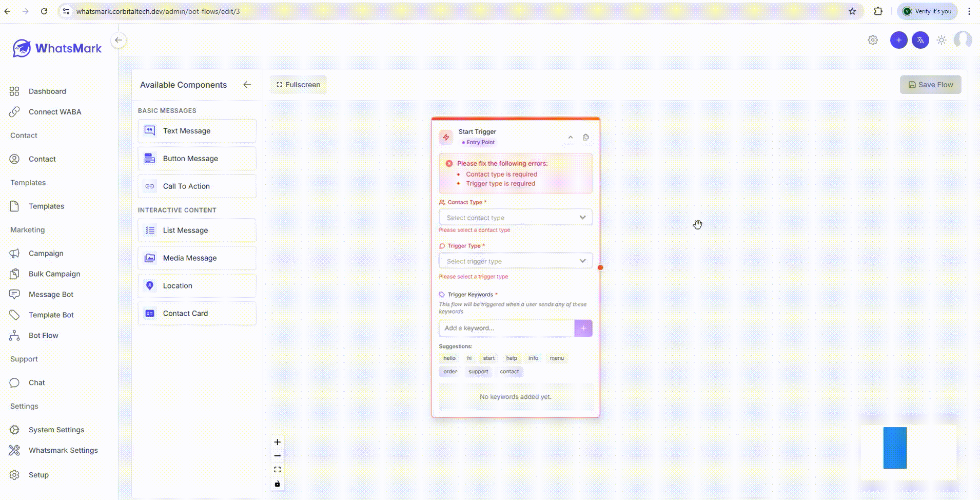Toggle light/dark theme
Screen dimensions: 980x500
(942, 40)
